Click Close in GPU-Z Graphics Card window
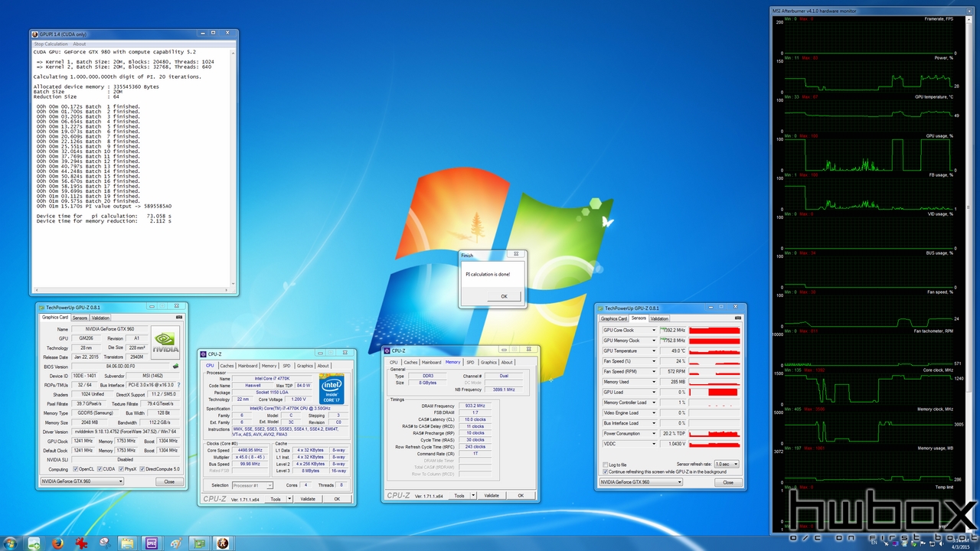 click(x=169, y=481)
